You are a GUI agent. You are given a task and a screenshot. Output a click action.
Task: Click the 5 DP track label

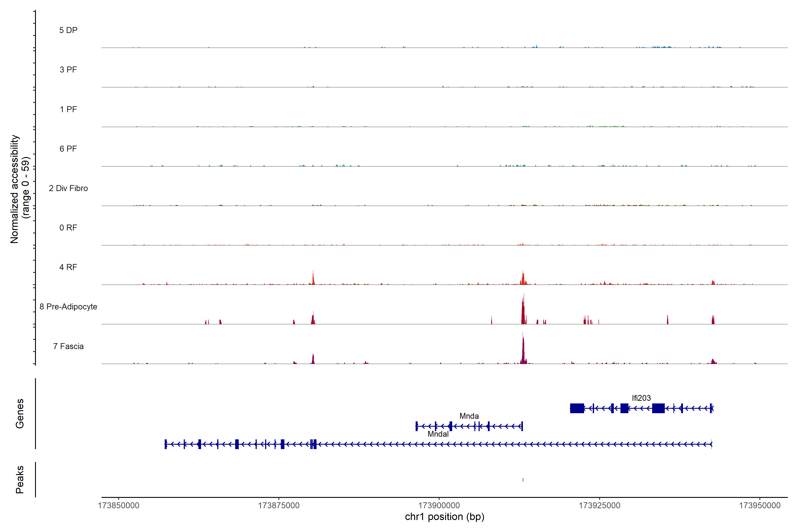[x=68, y=30]
